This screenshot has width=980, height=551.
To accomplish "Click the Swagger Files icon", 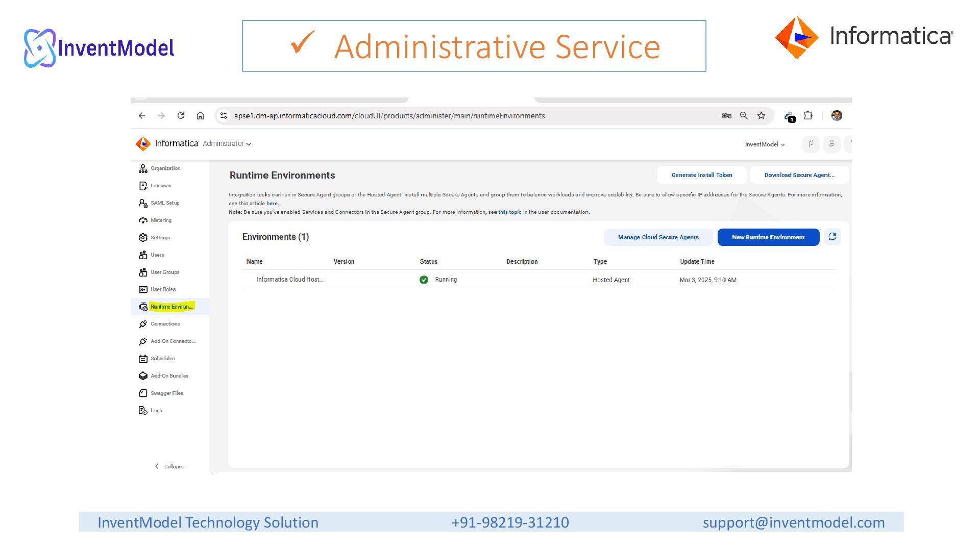I will 143,393.
